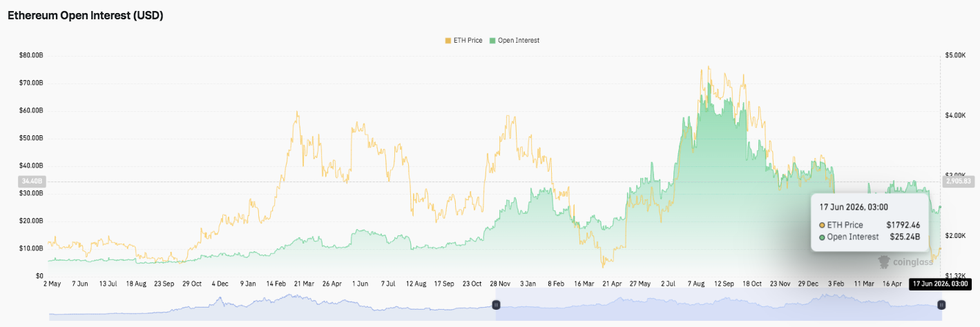Click the $60.00B left axis label

(x=31, y=110)
